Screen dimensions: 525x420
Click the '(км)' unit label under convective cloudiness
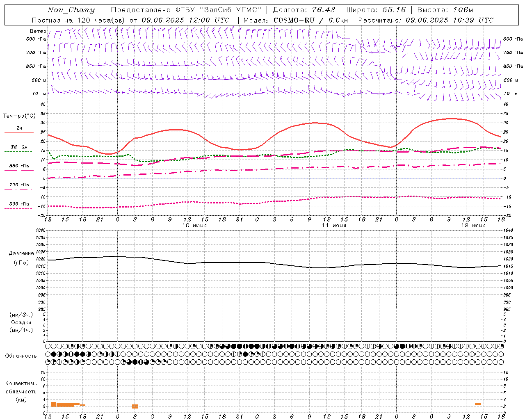tap(21, 399)
